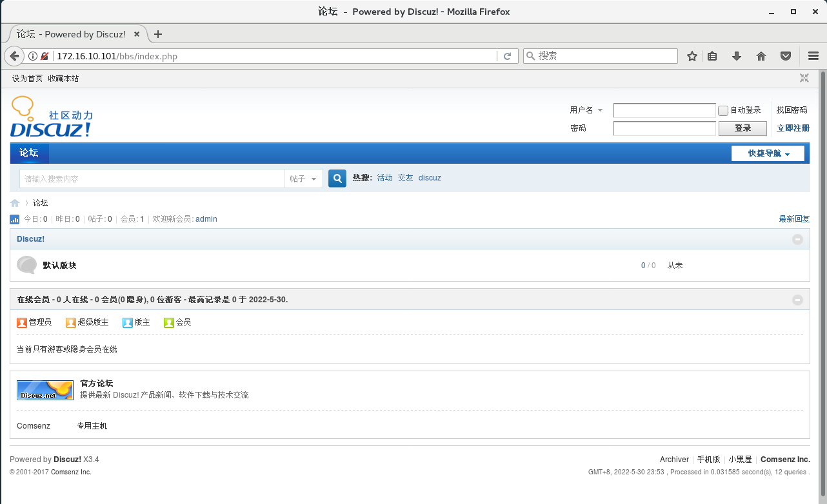Viewport: 827px width, 504px height.
Task: Click the 专用主机 friend link
Action: point(92,426)
